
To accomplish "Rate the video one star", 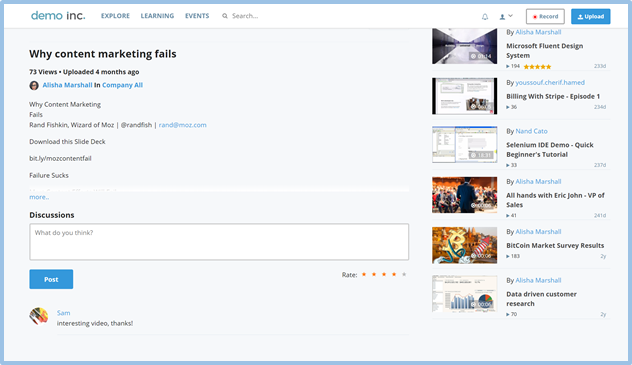I will (364, 274).
